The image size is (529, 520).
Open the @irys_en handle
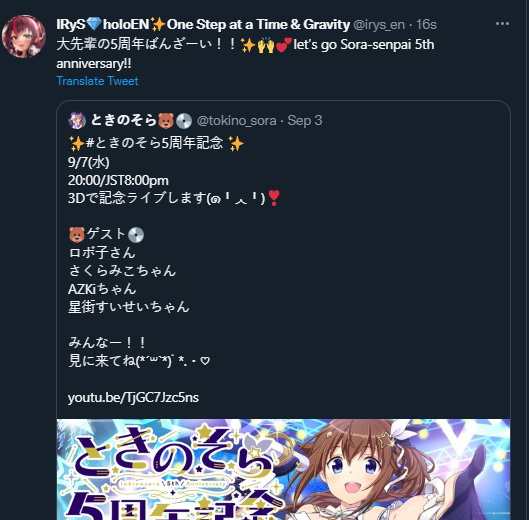coord(379,25)
